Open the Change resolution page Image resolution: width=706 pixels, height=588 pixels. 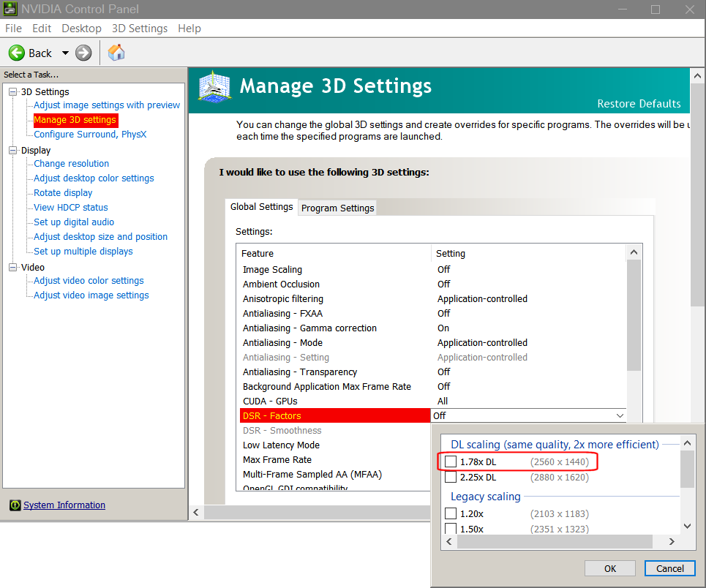tap(71, 164)
